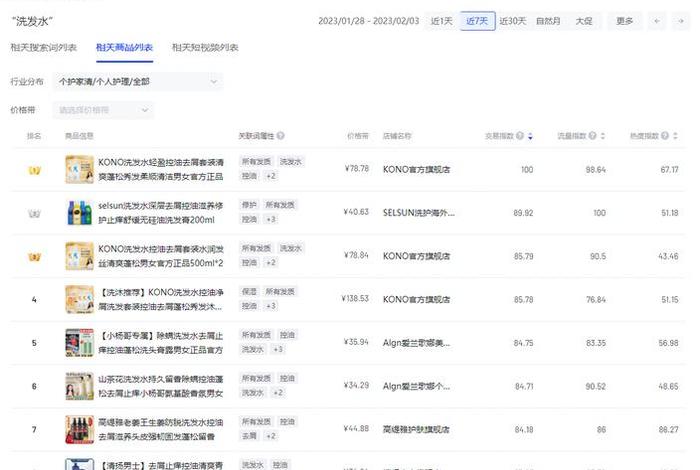Click the rank 1 gold crown icon

pos(34,170)
